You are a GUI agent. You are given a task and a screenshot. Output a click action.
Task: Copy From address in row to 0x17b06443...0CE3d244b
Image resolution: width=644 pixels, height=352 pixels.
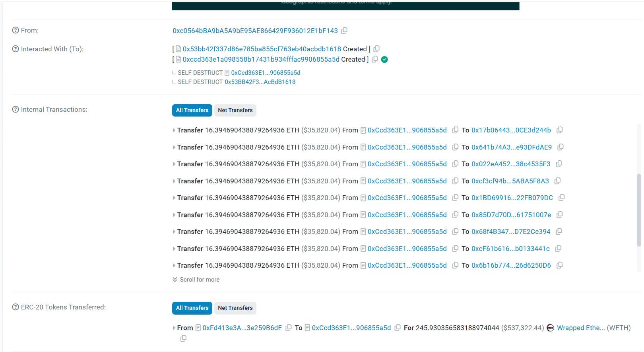455,130
